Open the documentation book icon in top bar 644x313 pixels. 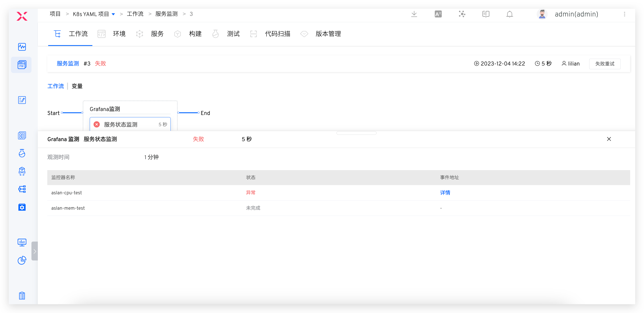[486, 14]
